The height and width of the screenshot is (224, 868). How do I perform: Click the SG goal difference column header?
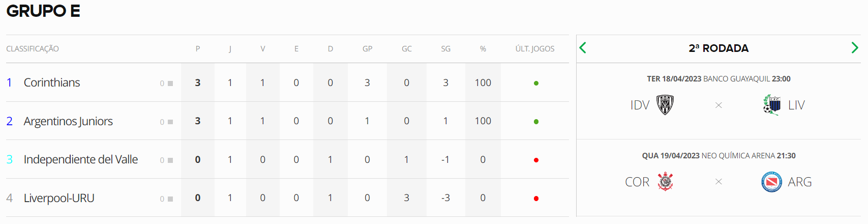click(445, 49)
